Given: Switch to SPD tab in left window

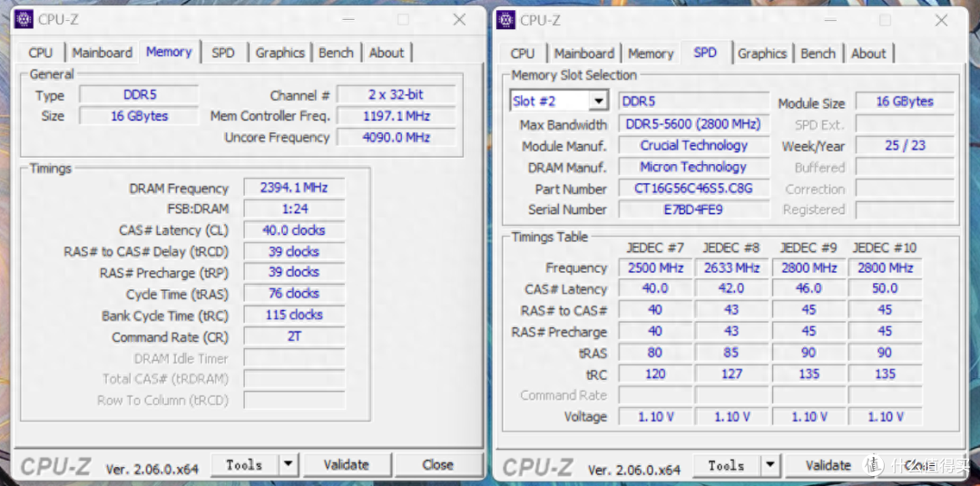Looking at the screenshot, I should pyautogui.click(x=223, y=53).
